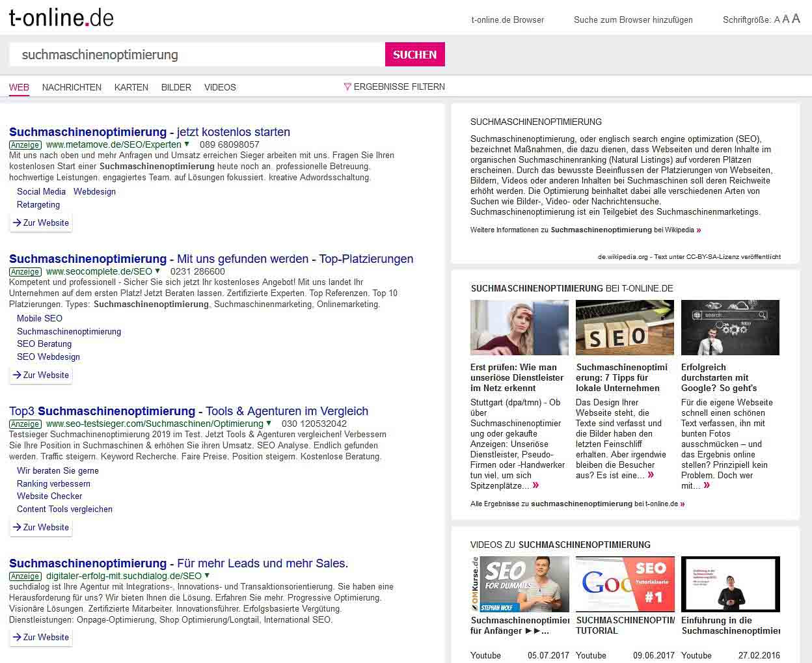Viewport: 812px width, 663px height.
Task: Click the Anzeige badge of the seo-testsieger.com ad
Action: pos(25,424)
